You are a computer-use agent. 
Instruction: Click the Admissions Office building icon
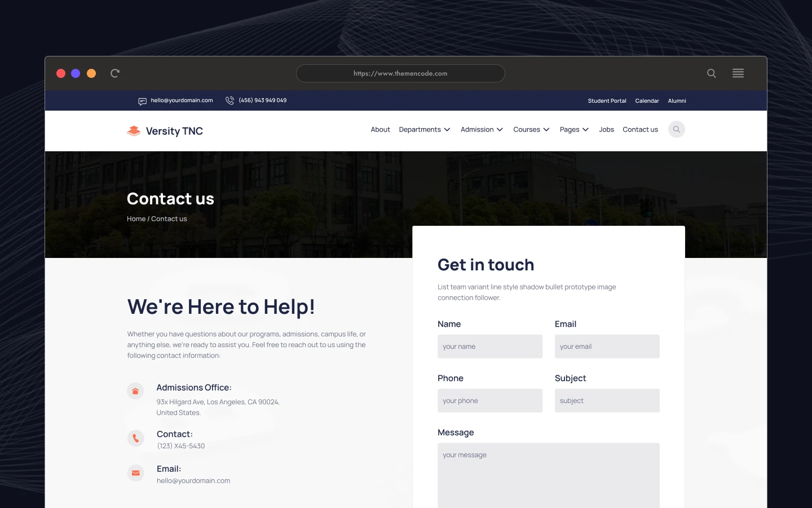pos(135,391)
